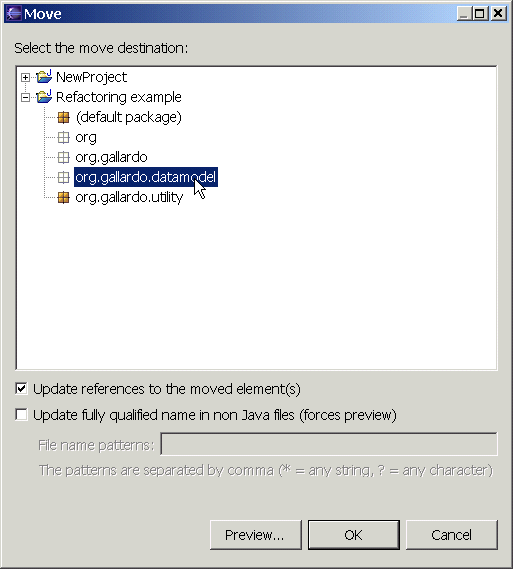Click the org.gallardo.datamodel package icon

(63, 177)
